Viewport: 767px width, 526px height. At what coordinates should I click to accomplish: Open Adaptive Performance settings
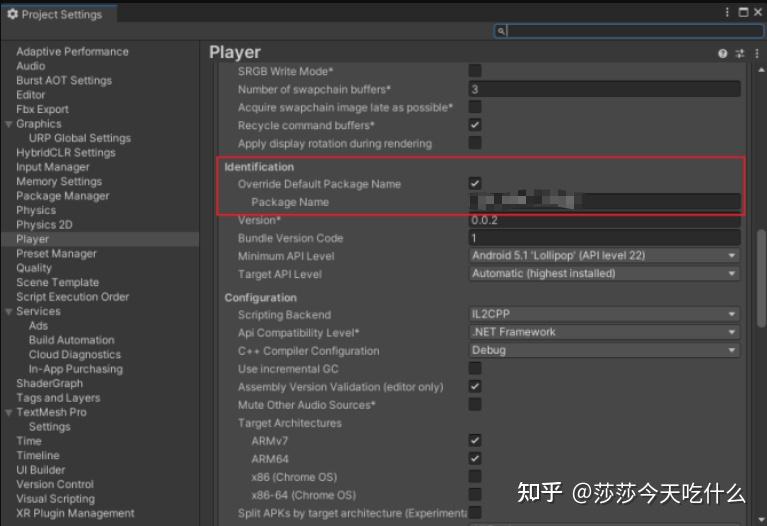72,52
